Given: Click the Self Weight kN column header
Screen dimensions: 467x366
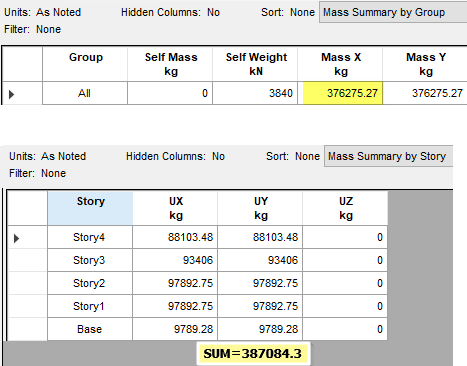Looking at the screenshot, I should (255, 64).
